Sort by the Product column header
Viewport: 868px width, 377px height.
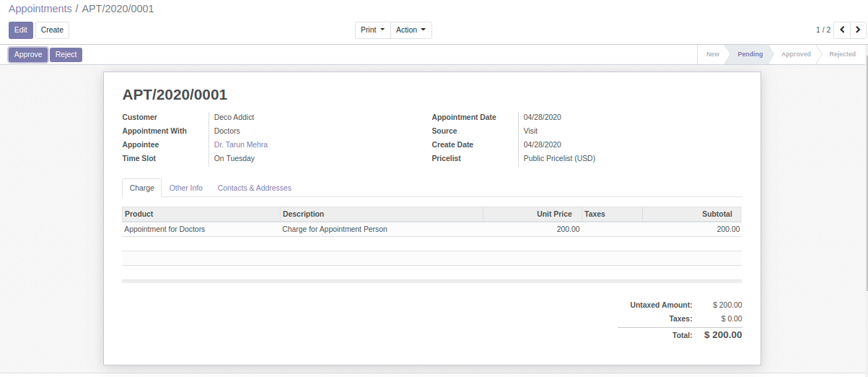139,214
